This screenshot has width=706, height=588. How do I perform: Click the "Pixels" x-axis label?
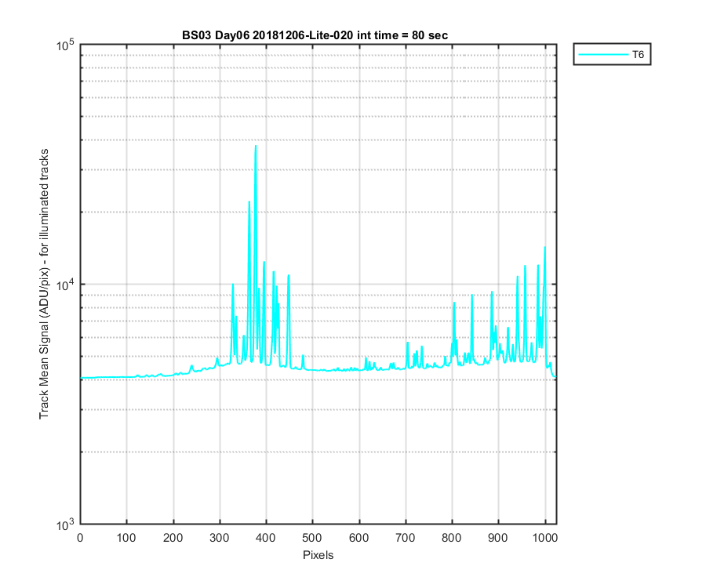318,555
